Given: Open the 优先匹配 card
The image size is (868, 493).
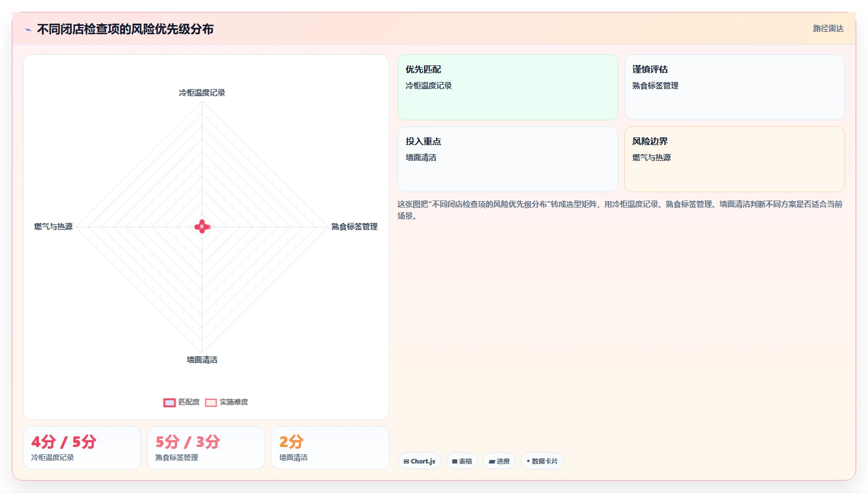Looking at the screenshot, I should 508,87.
